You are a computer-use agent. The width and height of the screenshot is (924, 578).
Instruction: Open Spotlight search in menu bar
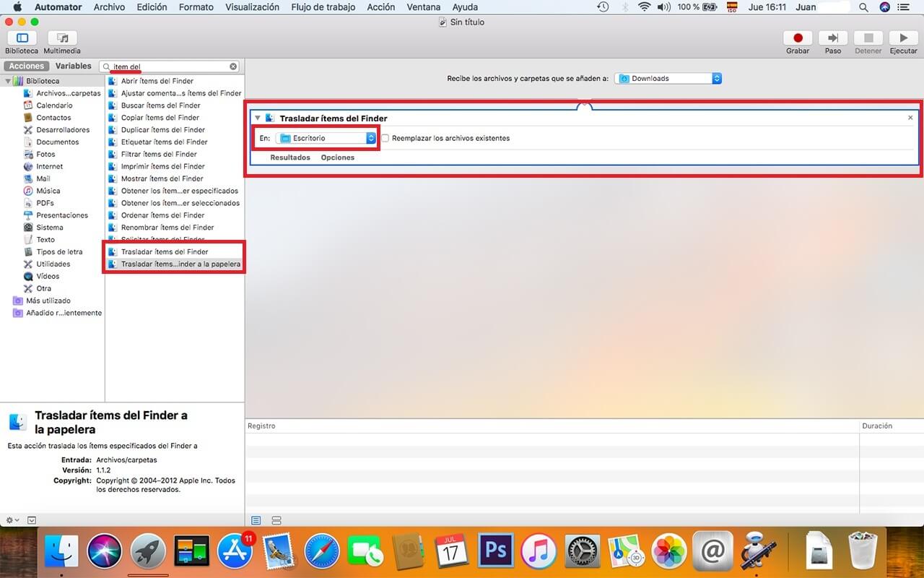(x=863, y=7)
